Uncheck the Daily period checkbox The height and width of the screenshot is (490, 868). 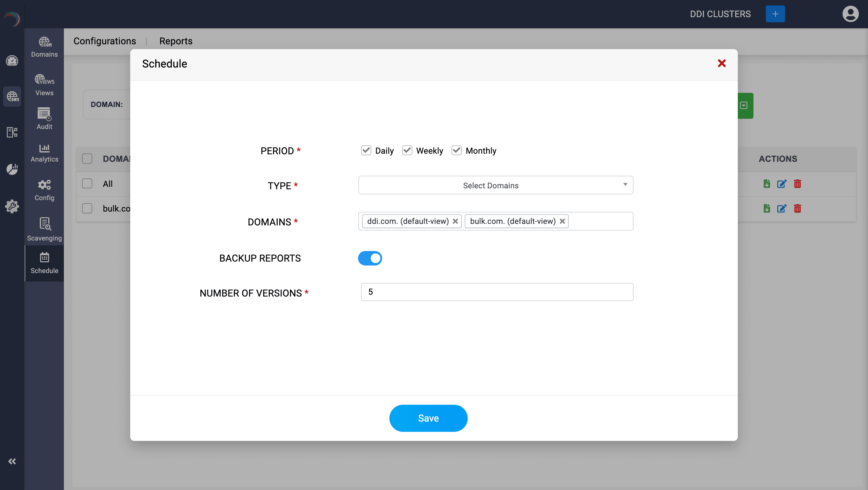(x=366, y=150)
